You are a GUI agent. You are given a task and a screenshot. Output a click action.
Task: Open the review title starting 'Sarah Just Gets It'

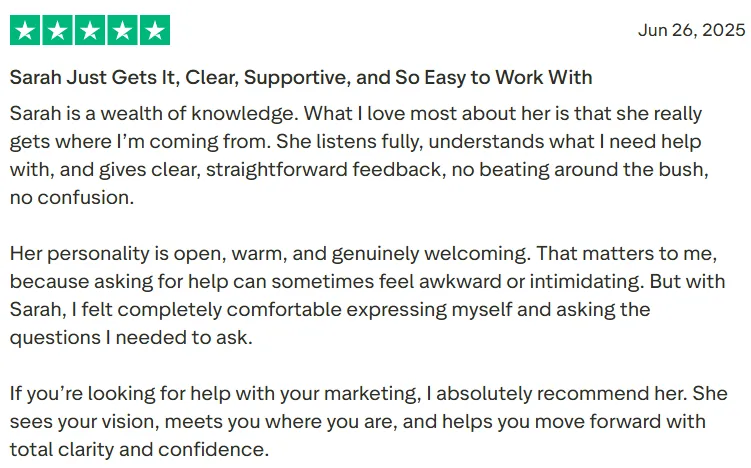tap(301, 78)
